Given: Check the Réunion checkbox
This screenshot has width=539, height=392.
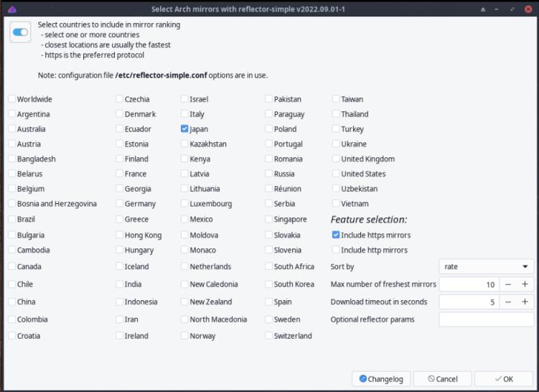Looking at the screenshot, I should 269,188.
